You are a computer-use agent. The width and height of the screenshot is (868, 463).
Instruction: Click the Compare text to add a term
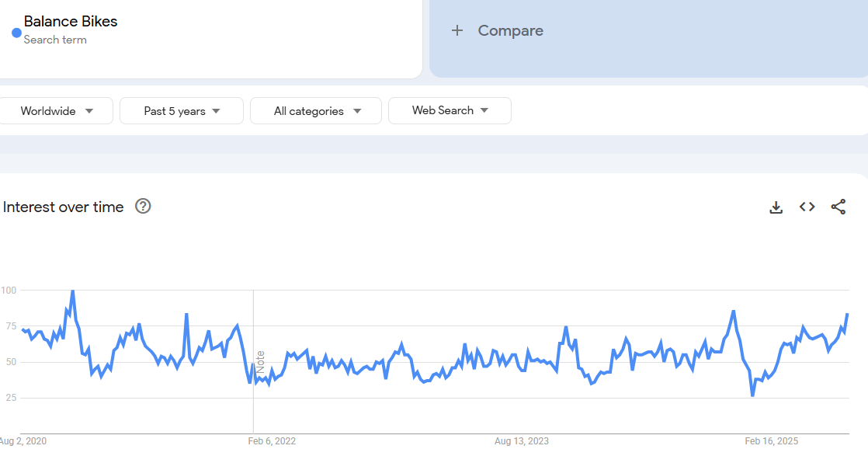[510, 30]
